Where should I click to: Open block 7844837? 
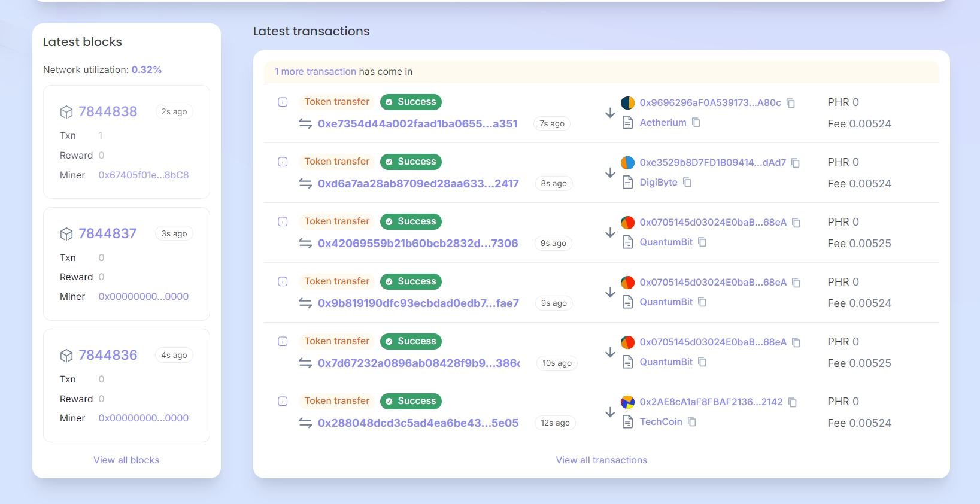pos(108,233)
